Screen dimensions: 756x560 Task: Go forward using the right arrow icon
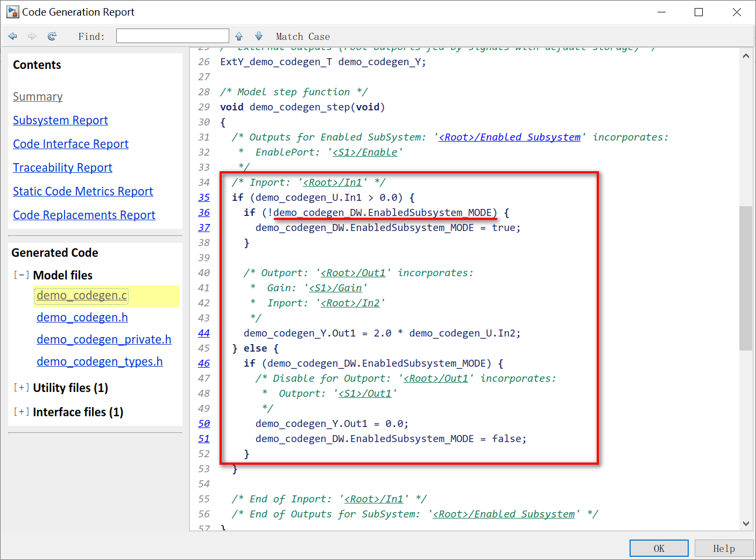tap(32, 36)
